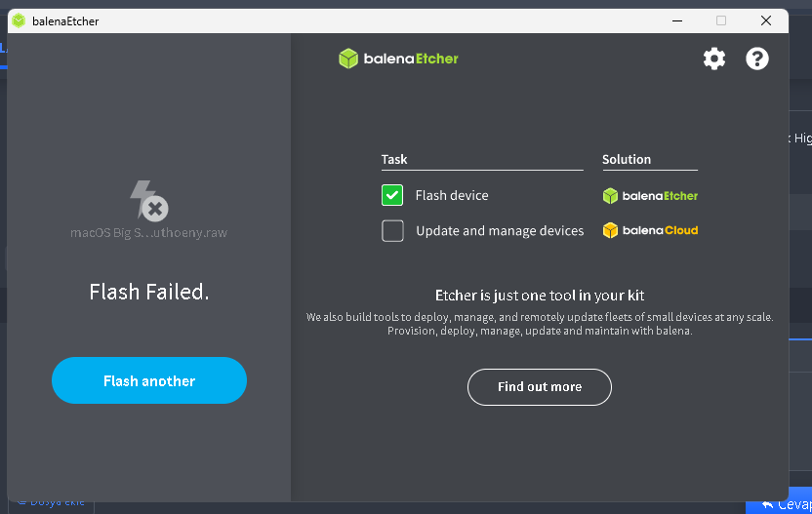
Task: Enable Update and manage devices checkbox
Action: click(x=392, y=231)
